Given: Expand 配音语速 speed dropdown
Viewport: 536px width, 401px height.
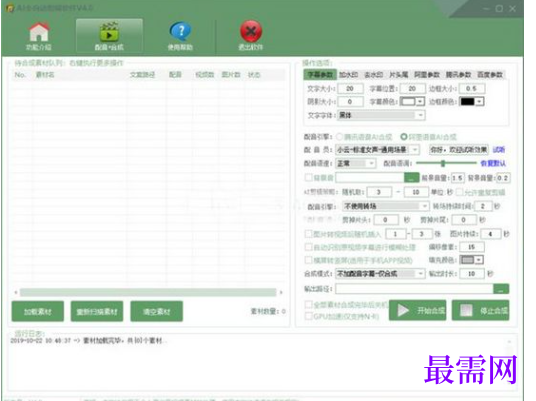Looking at the screenshot, I should click(x=356, y=163).
